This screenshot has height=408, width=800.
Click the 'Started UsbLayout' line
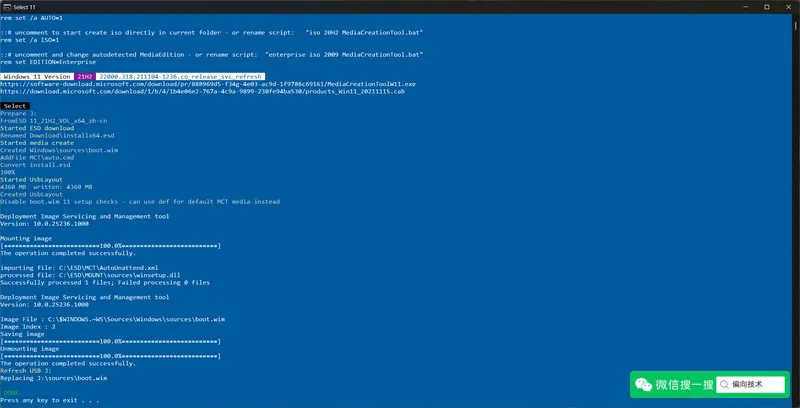pyautogui.click(x=31, y=180)
